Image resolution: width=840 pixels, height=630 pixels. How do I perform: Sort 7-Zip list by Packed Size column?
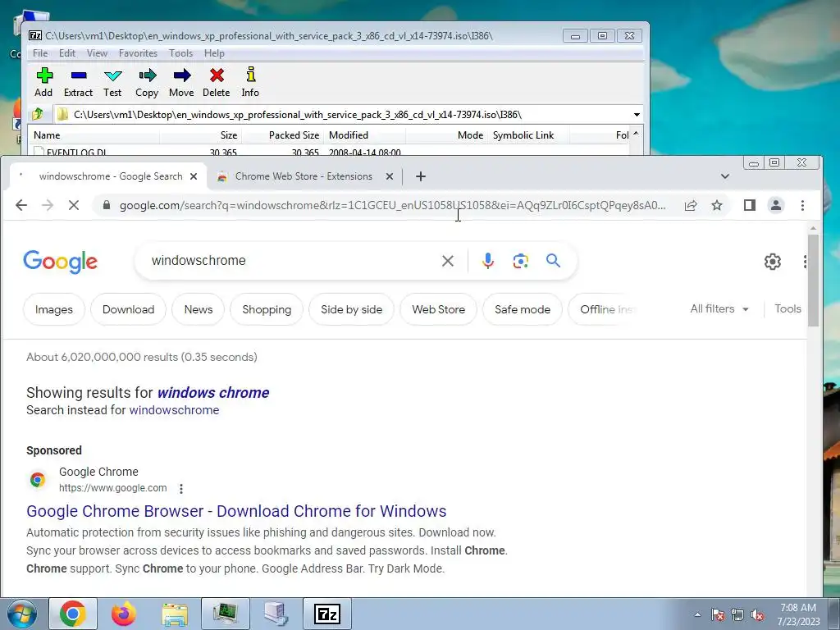283,135
